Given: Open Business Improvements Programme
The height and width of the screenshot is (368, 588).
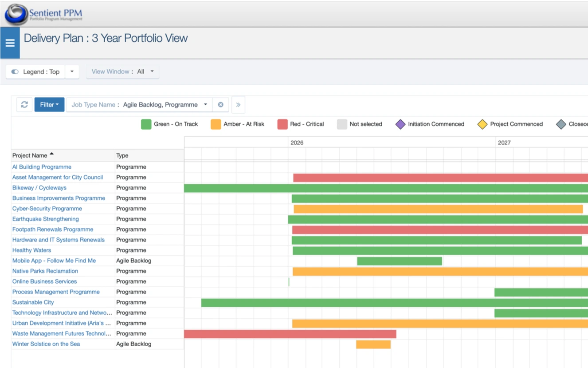Looking at the screenshot, I should click(59, 198).
